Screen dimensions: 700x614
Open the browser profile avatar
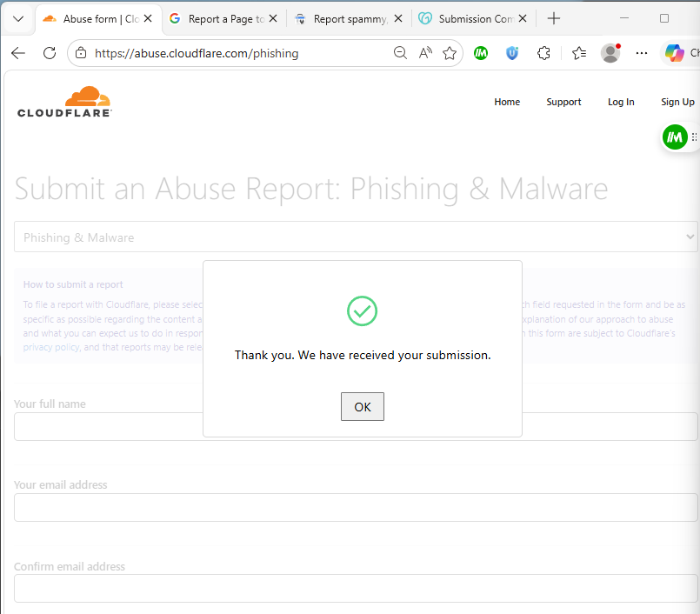click(x=610, y=53)
